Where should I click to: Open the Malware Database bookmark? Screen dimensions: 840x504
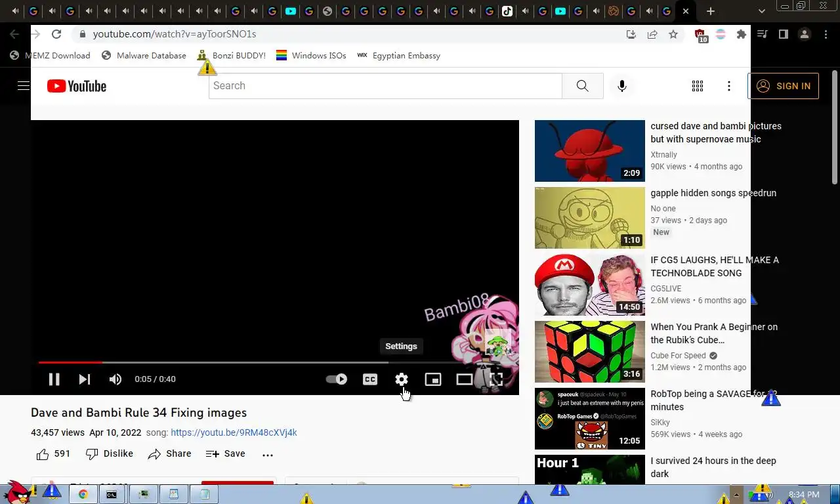pos(144,56)
